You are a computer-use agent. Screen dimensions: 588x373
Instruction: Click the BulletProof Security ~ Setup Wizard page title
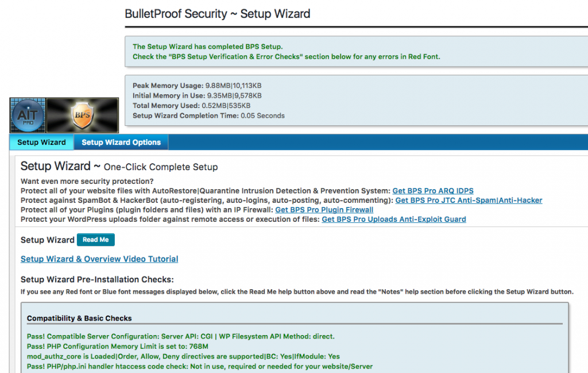(x=218, y=14)
